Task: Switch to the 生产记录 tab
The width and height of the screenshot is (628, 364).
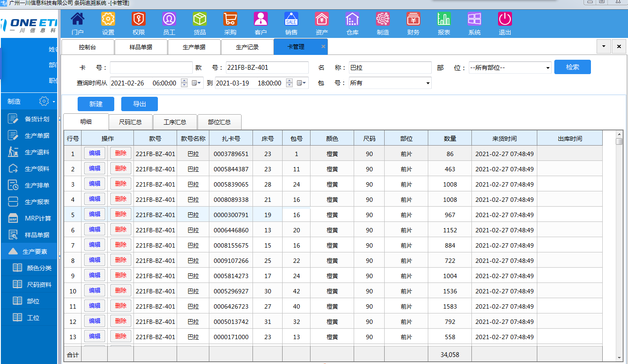Action: 247,47
